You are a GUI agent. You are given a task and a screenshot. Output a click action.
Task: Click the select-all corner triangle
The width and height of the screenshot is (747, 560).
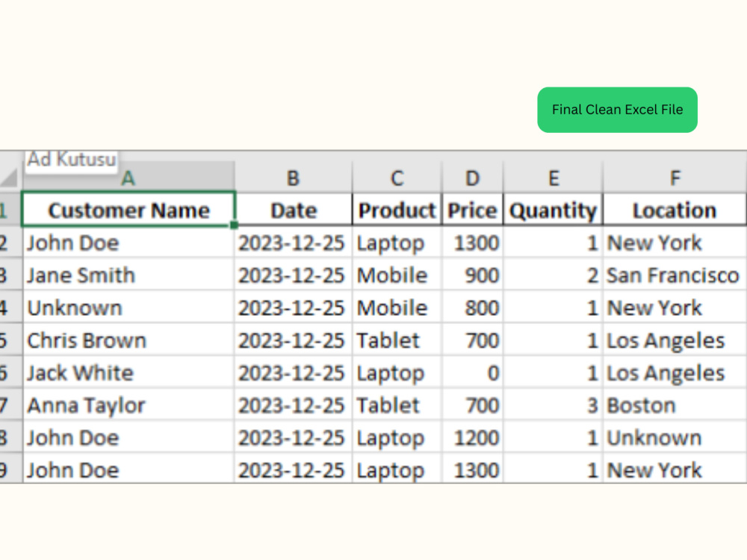10,177
